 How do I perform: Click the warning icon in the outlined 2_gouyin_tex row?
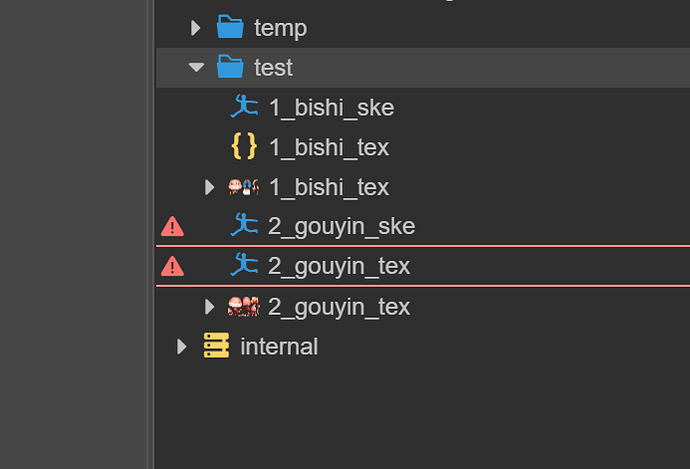click(x=172, y=266)
